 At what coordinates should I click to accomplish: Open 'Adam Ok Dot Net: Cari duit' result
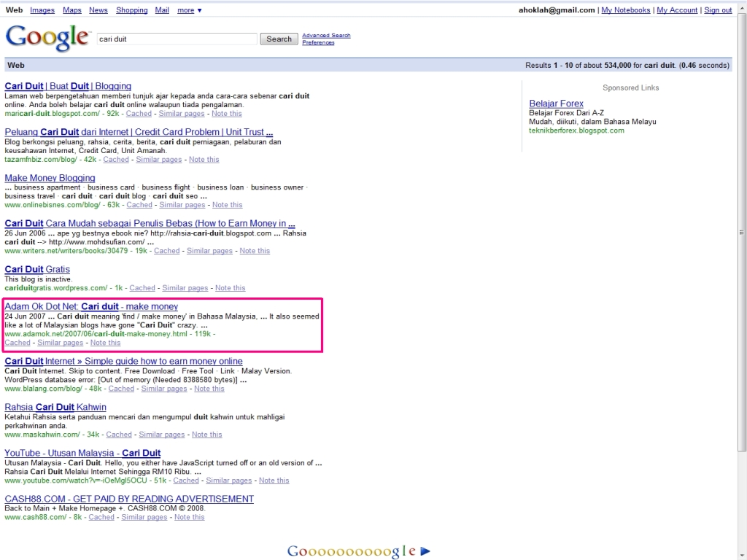pos(91,307)
